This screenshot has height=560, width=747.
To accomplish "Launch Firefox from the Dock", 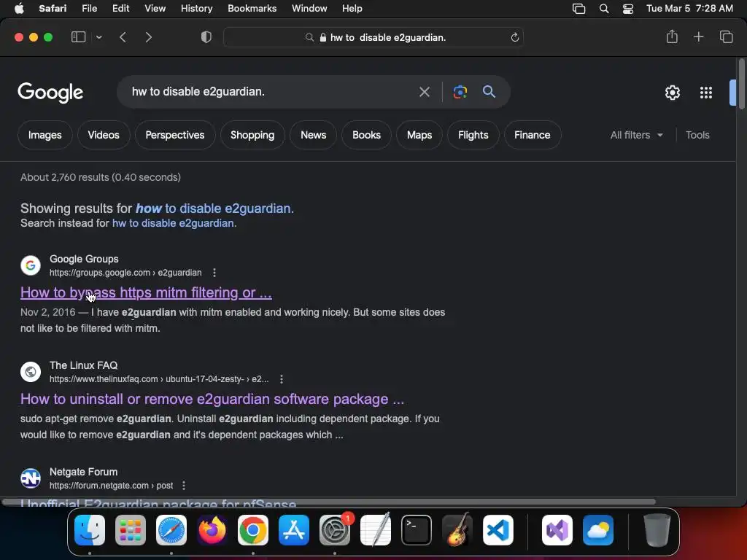I will (x=212, y=530).
